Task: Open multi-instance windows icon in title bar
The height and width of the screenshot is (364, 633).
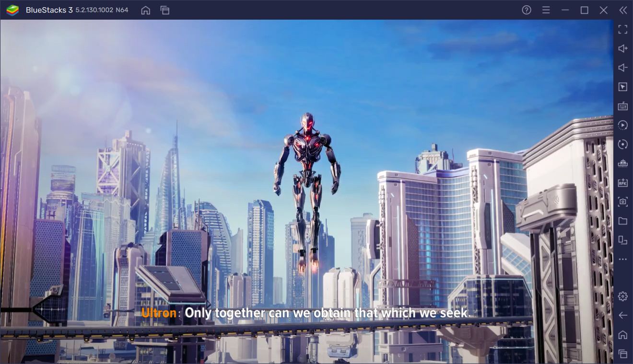Action: click(x=165, y=10)
